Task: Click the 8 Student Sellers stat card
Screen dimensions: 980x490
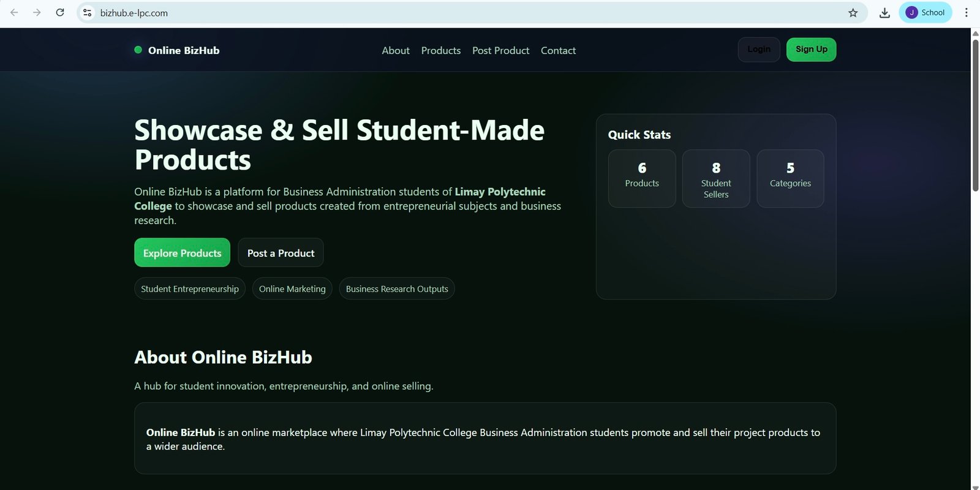Action: point(716,178)
